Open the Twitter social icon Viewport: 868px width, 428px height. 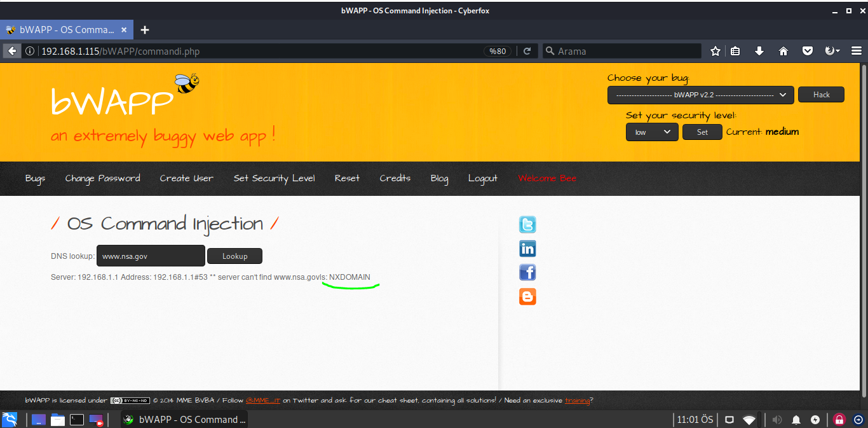527,224
